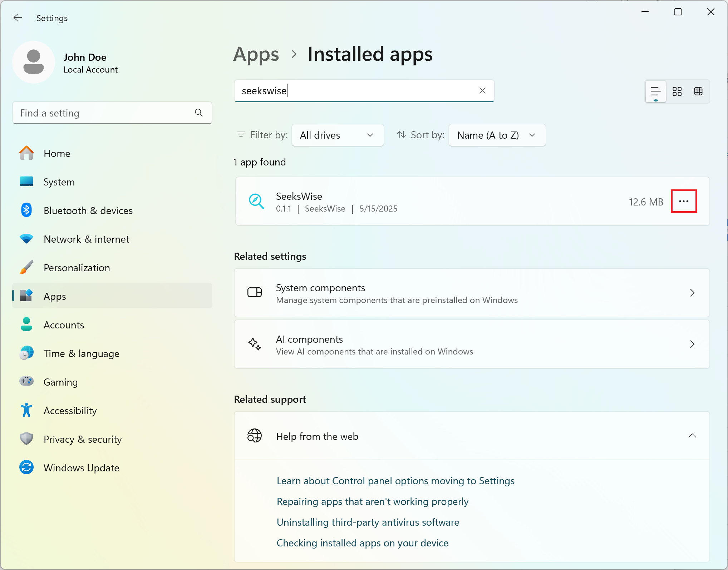Click the AI components sparkle icon

[x=255, y=344]
